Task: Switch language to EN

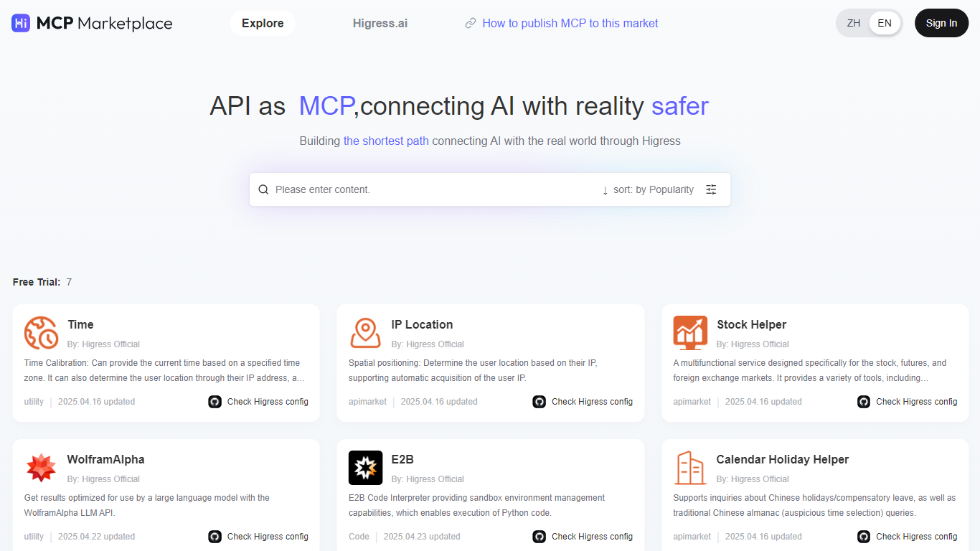Action: (x=885, y=23)
